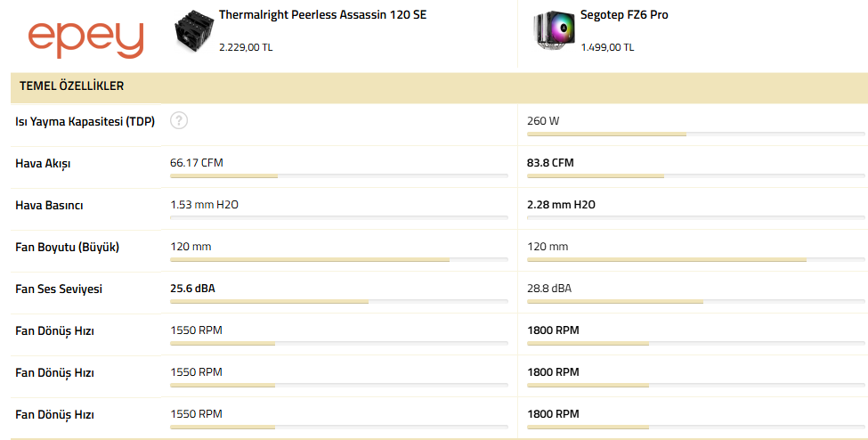Image resolution: width=868 pixels, height=440 pixels.
Task: Click the 1.499,00 TL price
Action: 607,48
